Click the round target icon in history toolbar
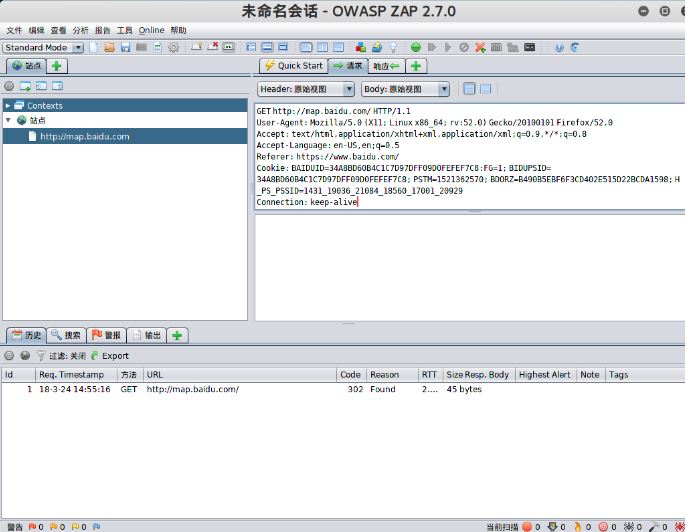This screenshot has width=686, height=532. coord(9,356)
